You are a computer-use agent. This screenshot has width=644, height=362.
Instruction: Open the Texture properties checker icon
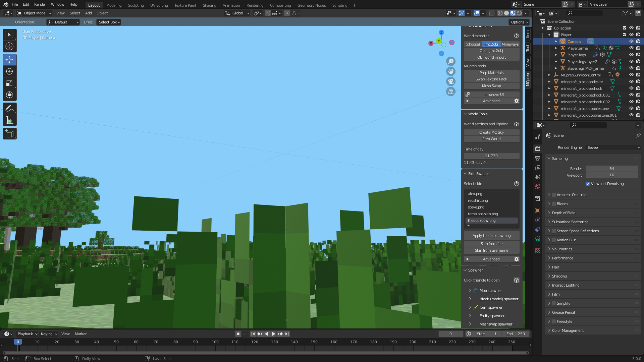point(538,251)
